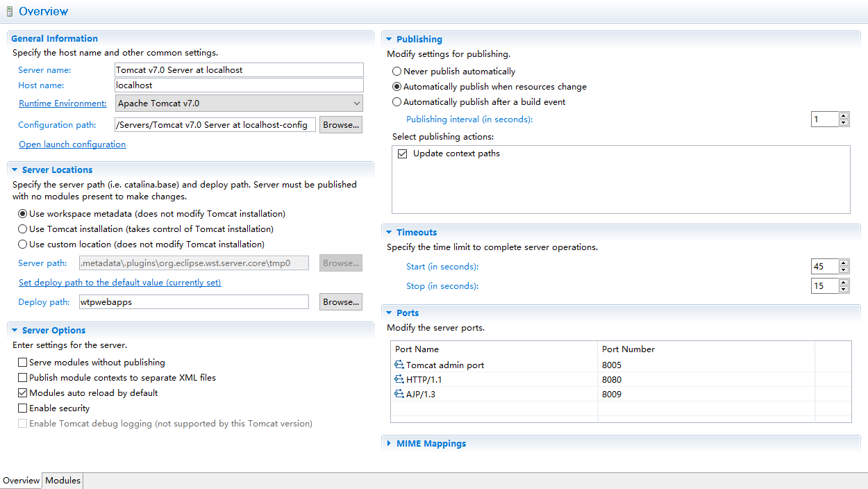This screenshot has height=489, width=868.
Task: Collapse the Timeouts section
Action: pyautogui.click(x=389, y=233)
